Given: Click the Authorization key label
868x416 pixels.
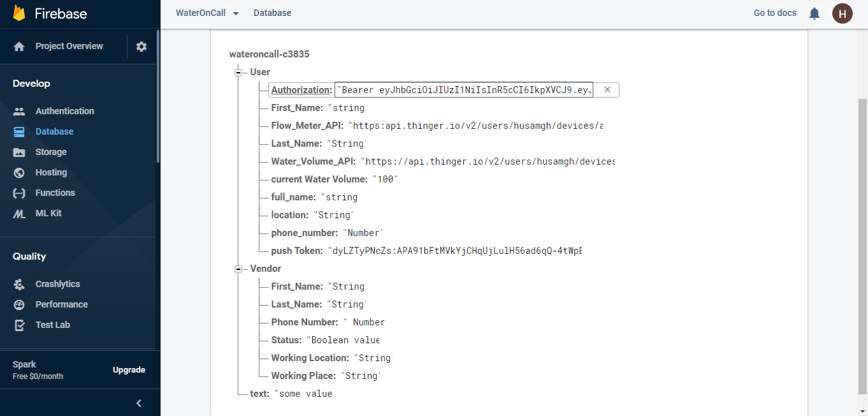Looking at the screenshot, I should coord(301,90).
